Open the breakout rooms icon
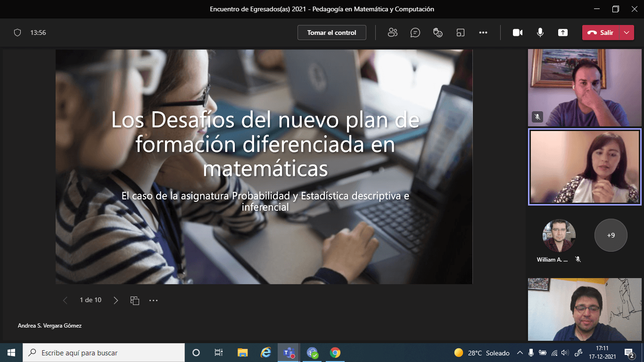The width and height of the screenshot is (644, 362). tap(461, 33)
